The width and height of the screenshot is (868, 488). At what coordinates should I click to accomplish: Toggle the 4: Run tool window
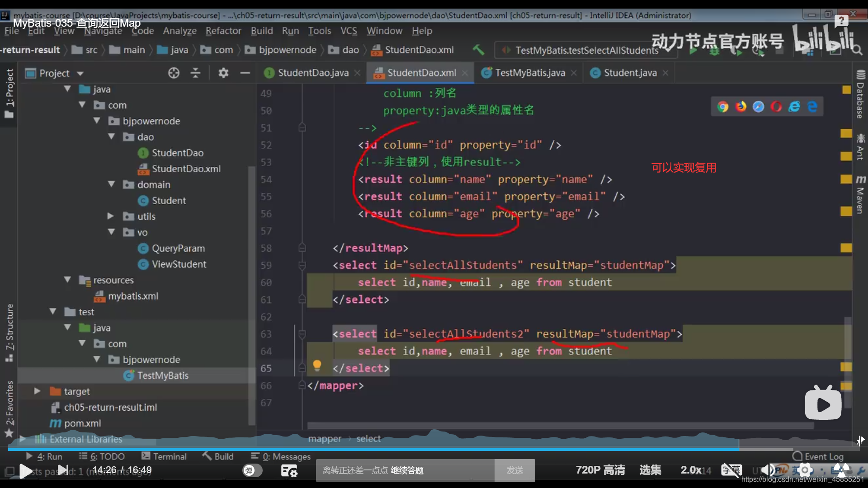click(x=44, y=456)
